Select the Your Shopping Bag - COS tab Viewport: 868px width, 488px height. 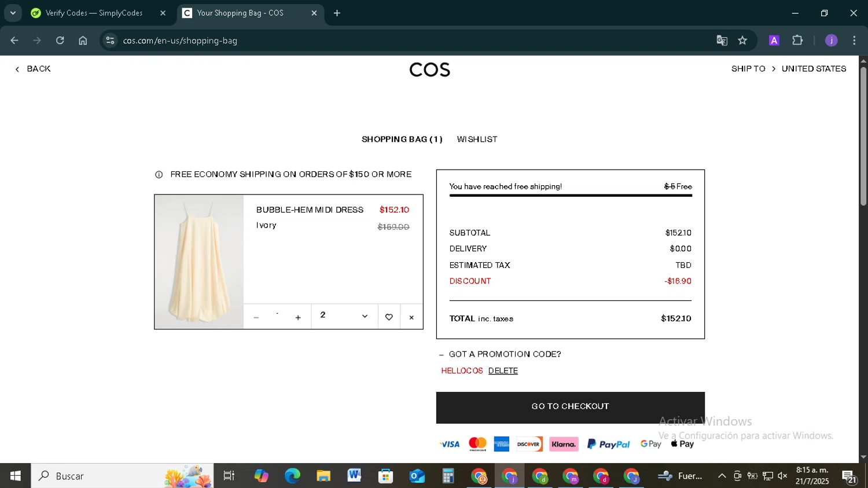250,13
